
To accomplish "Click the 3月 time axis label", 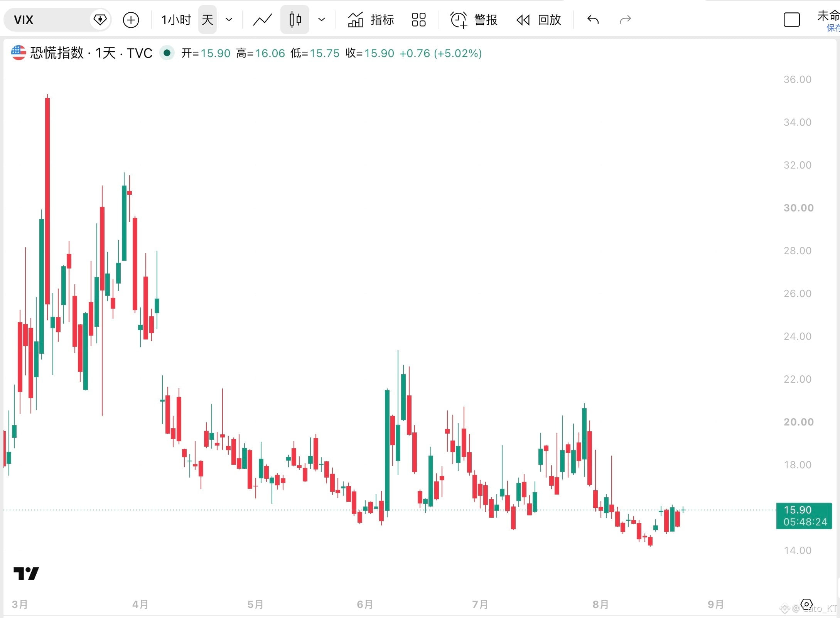I will point(20,604).
